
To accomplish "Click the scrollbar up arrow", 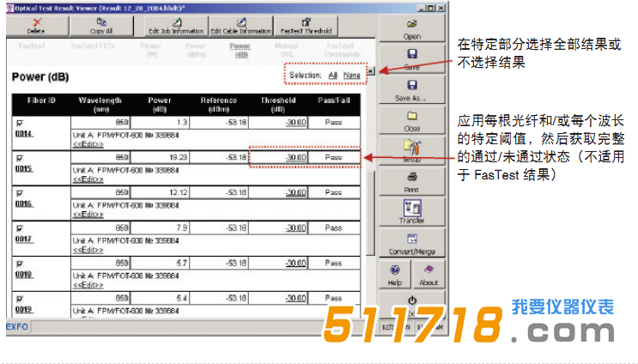I will [x=371, y=72].
